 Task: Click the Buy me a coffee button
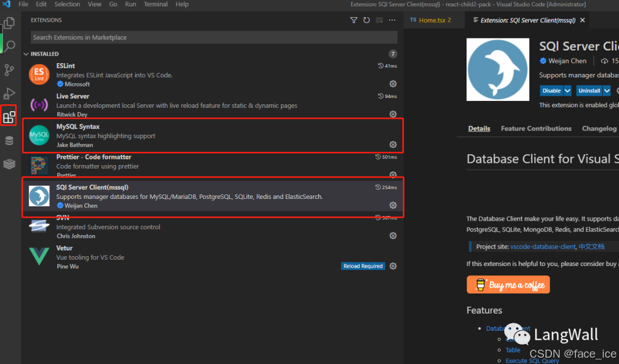coord(508,284)
